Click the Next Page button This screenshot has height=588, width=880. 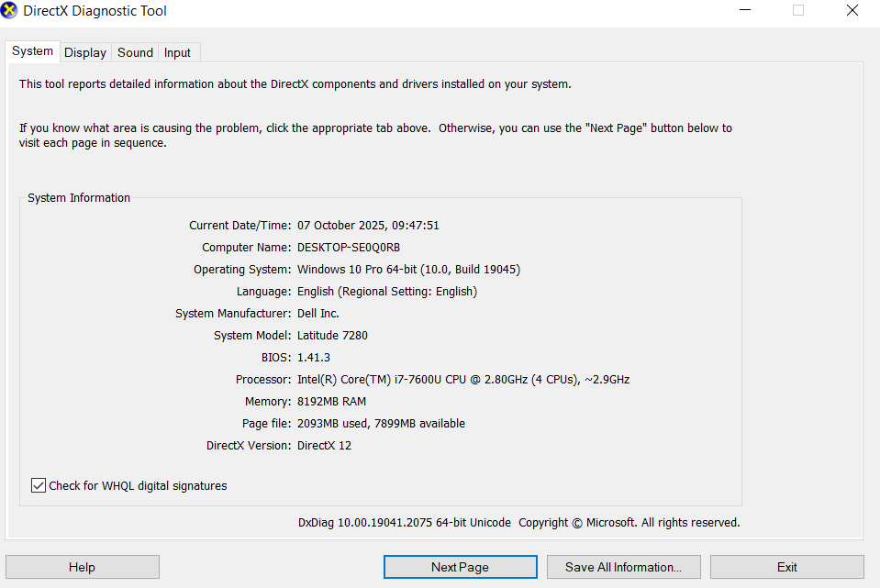tap(460, 567)
